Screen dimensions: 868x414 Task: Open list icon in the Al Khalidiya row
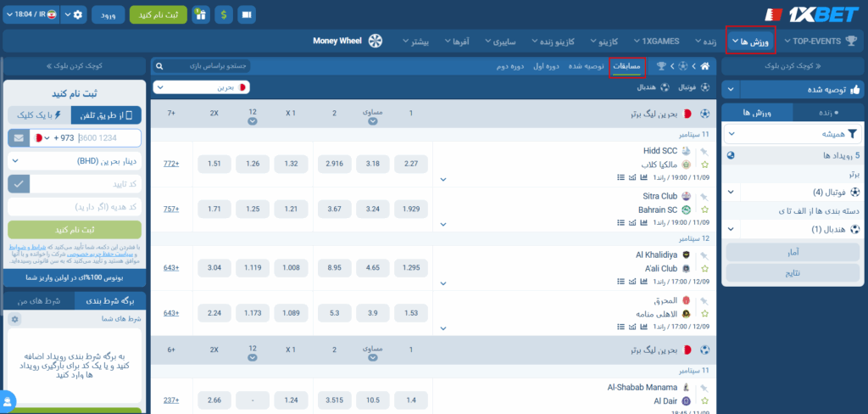pyautogui.click(x=621, y=282)
